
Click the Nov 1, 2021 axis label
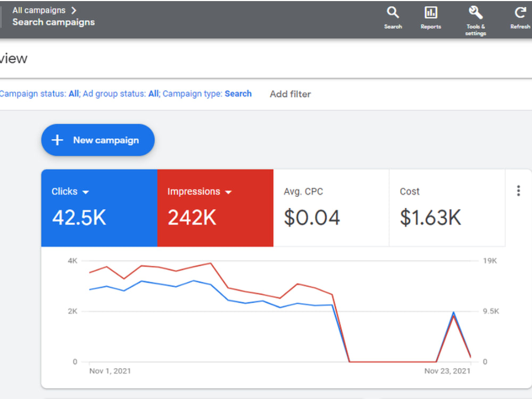(x=110, y=371)
